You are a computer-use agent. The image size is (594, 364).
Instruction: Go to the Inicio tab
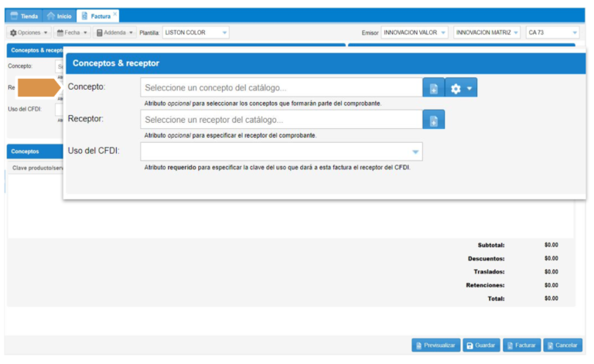coord(60,15)
